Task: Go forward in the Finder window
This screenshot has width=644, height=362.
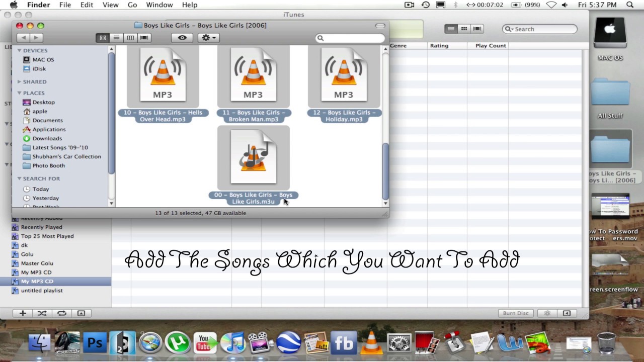Action: coord(36,38)
